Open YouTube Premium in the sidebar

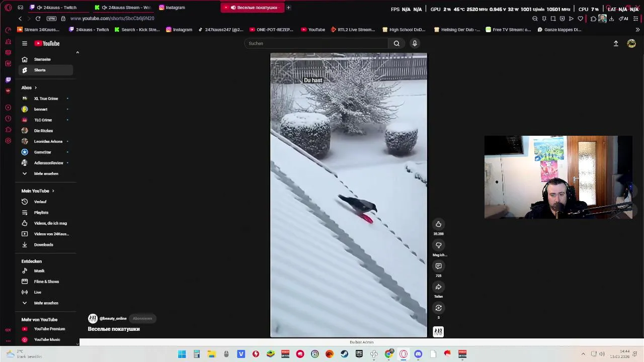[x=46, y=329]
